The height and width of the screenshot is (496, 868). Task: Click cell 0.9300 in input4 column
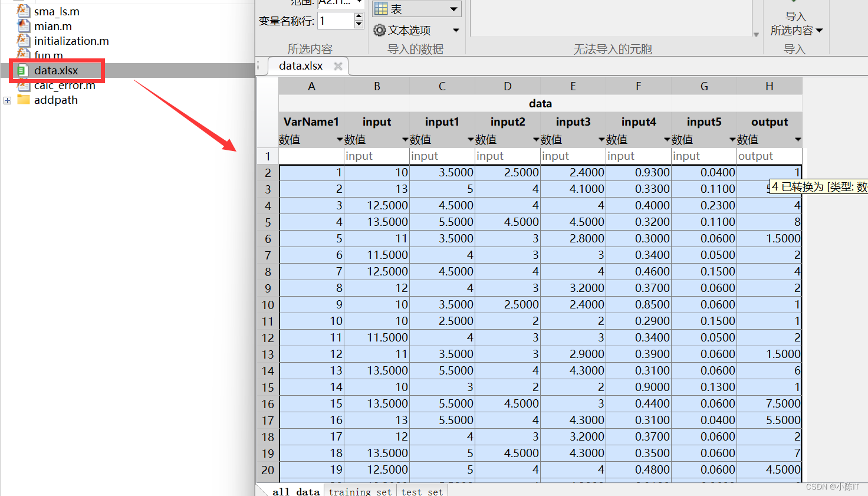click(x=639, y=172)
